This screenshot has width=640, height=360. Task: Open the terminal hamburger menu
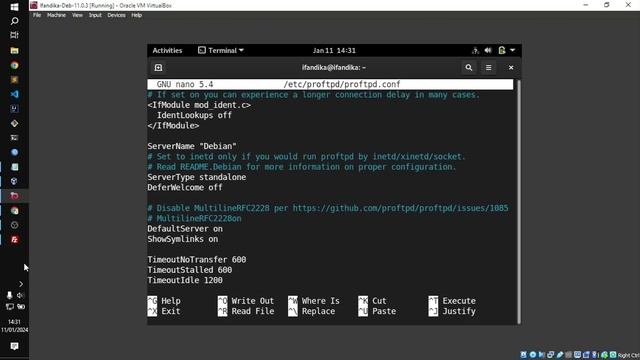[489, 68]
